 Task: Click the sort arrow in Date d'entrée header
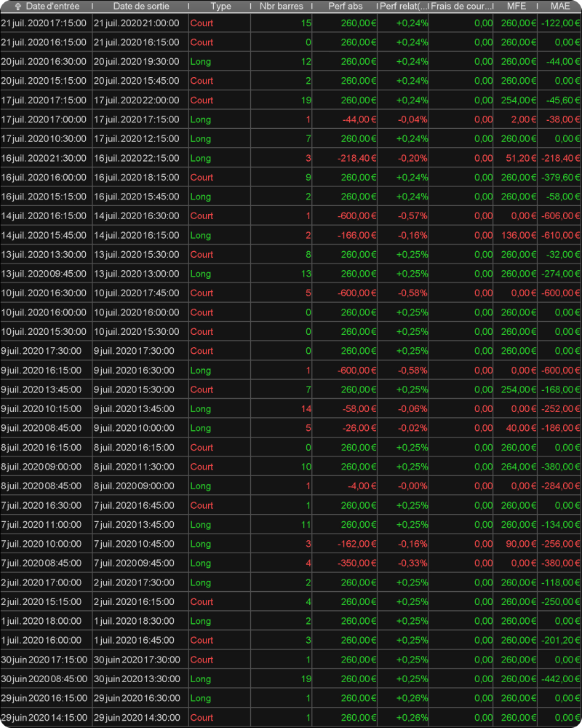[x=17, y=6]
